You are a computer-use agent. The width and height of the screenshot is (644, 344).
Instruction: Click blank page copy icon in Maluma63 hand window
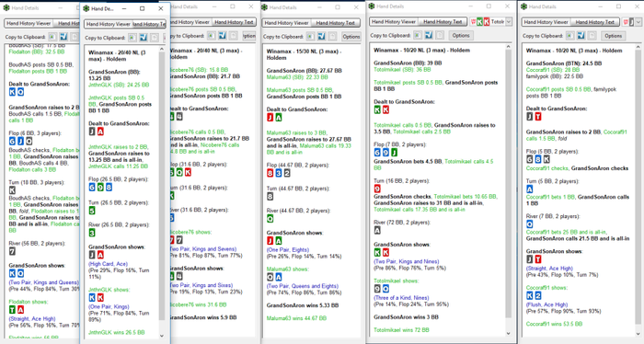click(x=333, y=37)
